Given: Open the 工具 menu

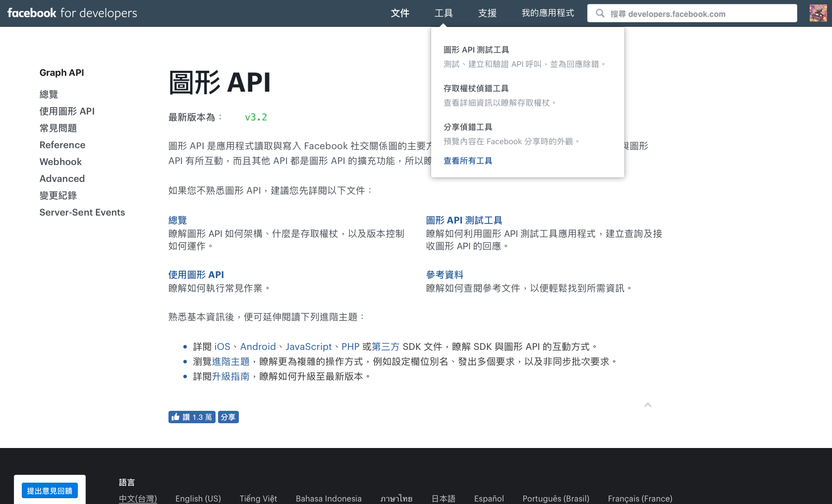Looking at the screenshot, I should (444, 13).
